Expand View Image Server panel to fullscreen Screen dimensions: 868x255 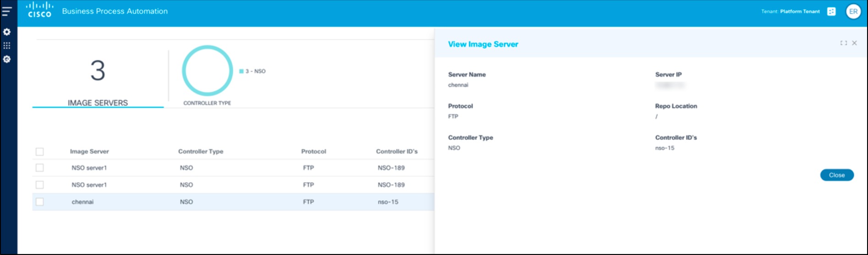(x=843, y=43)
